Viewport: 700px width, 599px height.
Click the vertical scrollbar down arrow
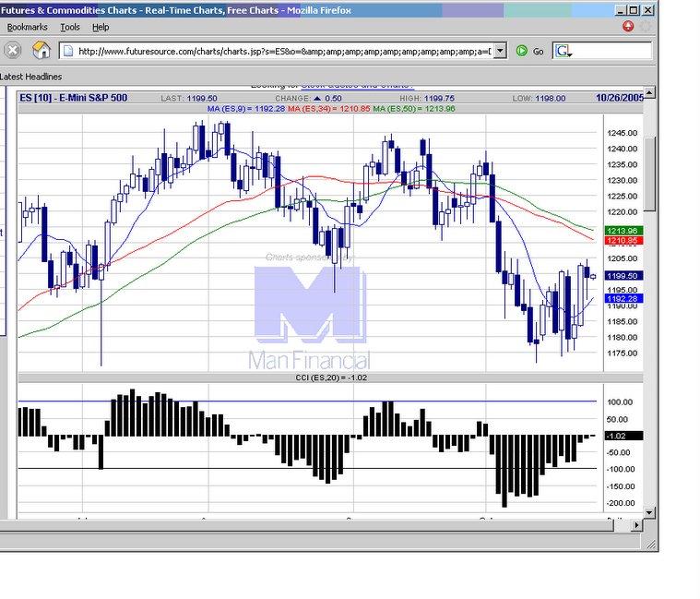pyautogui.click(x=649, y=512)
